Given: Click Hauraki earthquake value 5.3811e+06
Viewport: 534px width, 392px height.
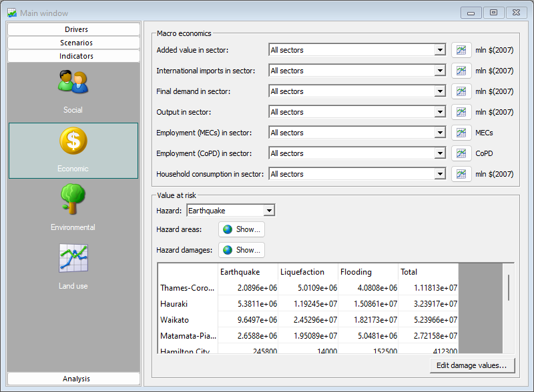Looking at the screenshot, I should [248, 304].
